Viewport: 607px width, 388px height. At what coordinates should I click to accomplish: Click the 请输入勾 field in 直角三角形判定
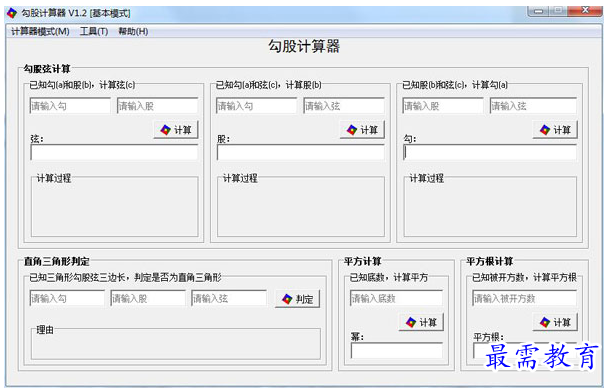pos(67,298)
